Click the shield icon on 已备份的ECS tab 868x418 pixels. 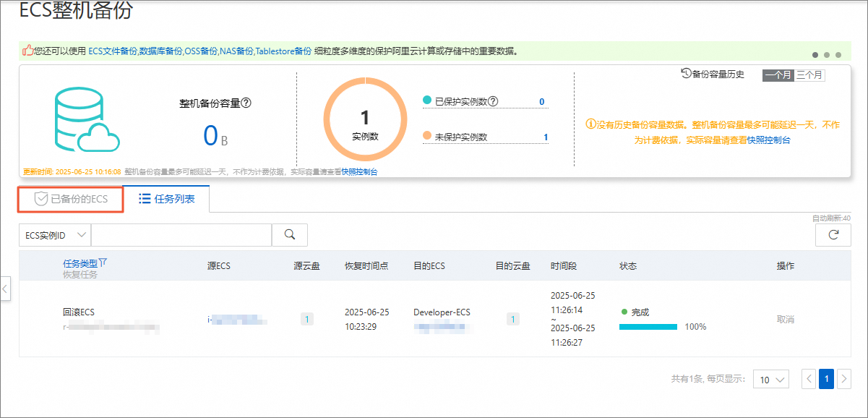[x=41, y=200]
